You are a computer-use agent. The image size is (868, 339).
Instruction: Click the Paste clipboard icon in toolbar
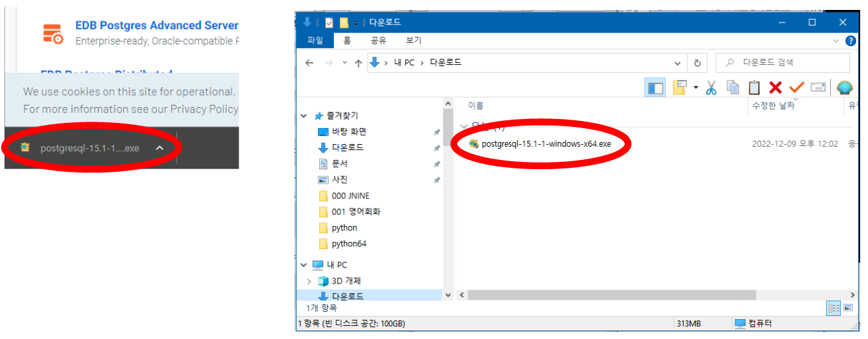[754, 87]
